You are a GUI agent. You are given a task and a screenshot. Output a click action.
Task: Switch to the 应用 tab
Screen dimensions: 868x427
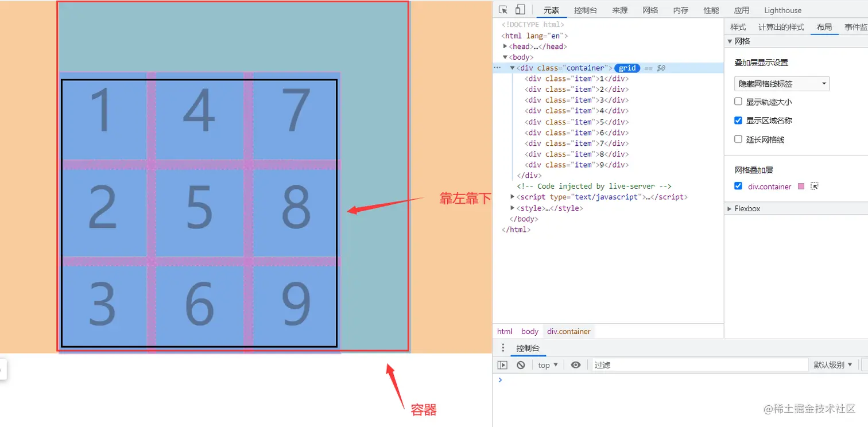(742, 10)
